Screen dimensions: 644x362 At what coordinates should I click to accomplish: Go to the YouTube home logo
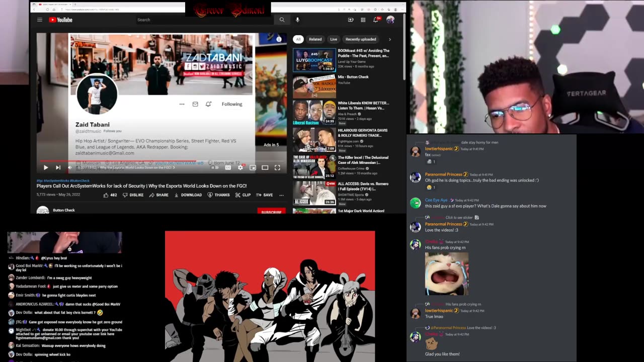tap(60, 20)
